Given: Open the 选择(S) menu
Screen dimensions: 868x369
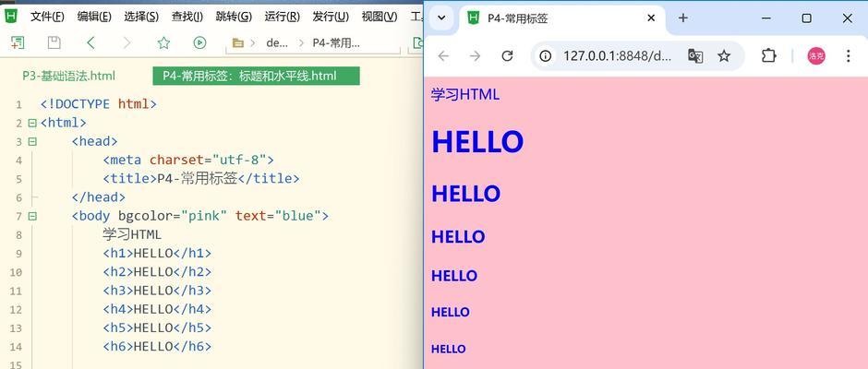Looking at the screenshot, I should (141, 17).
